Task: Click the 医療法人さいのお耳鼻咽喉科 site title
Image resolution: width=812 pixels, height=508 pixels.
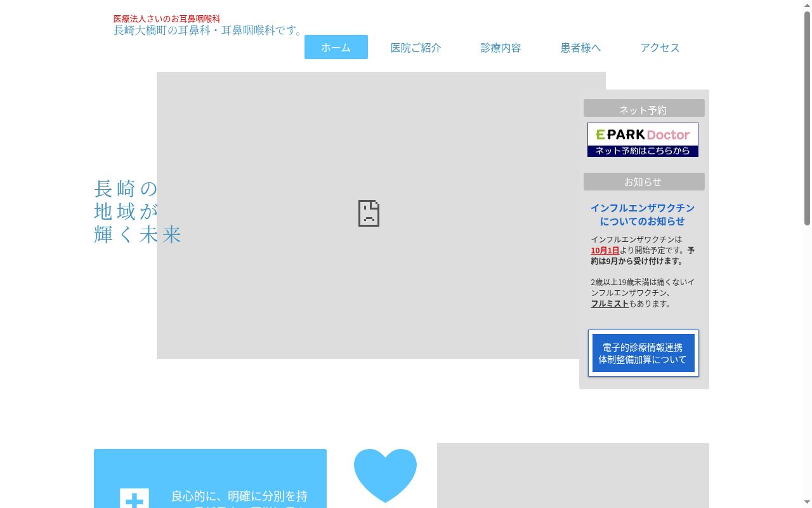Action: 167,19
